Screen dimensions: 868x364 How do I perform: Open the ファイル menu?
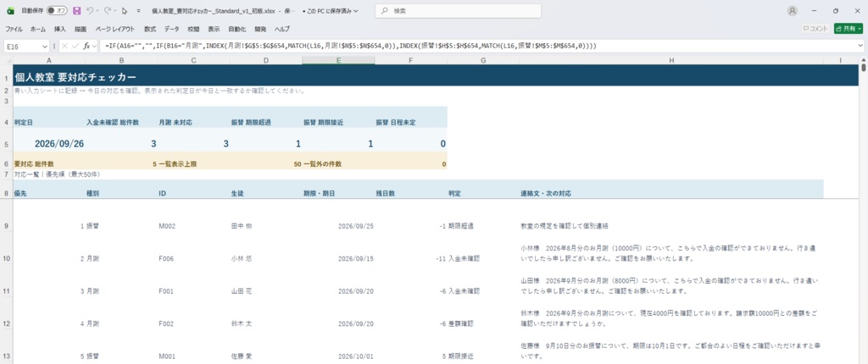[14, 29]
